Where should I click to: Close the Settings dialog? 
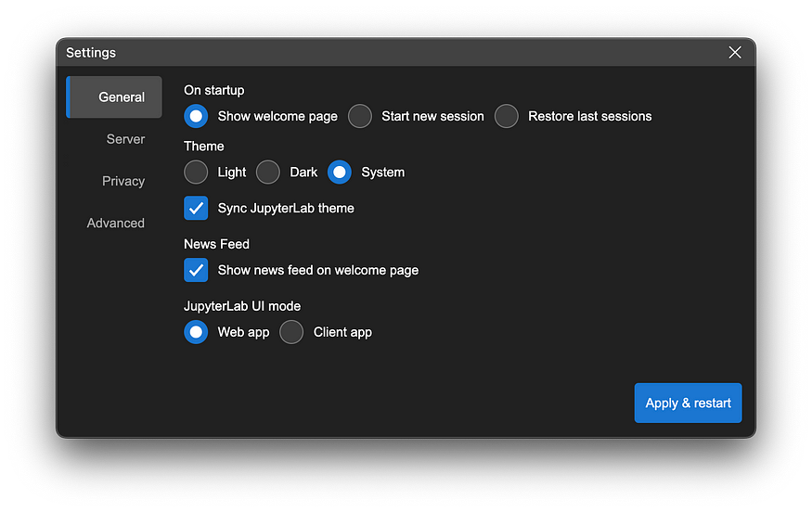(x=735, y=52)
